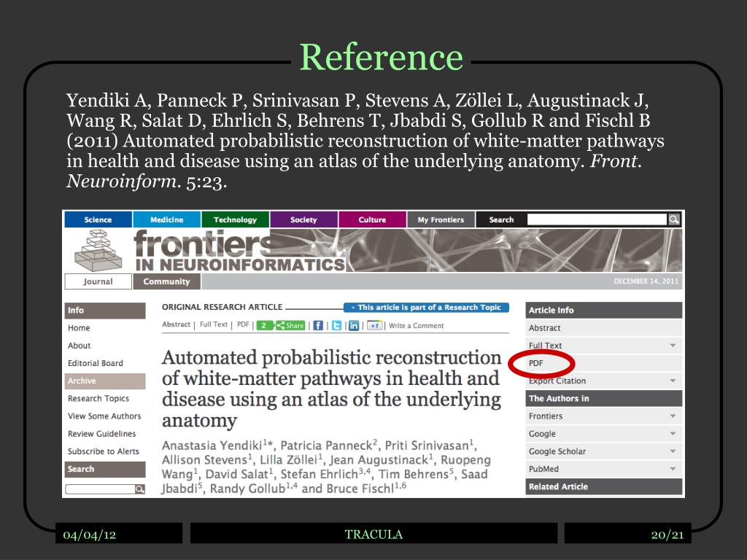This screenshot has height=560, width=747.
Task: Click the footer text 'TRACULA'
Action: [x=373, y=534]
